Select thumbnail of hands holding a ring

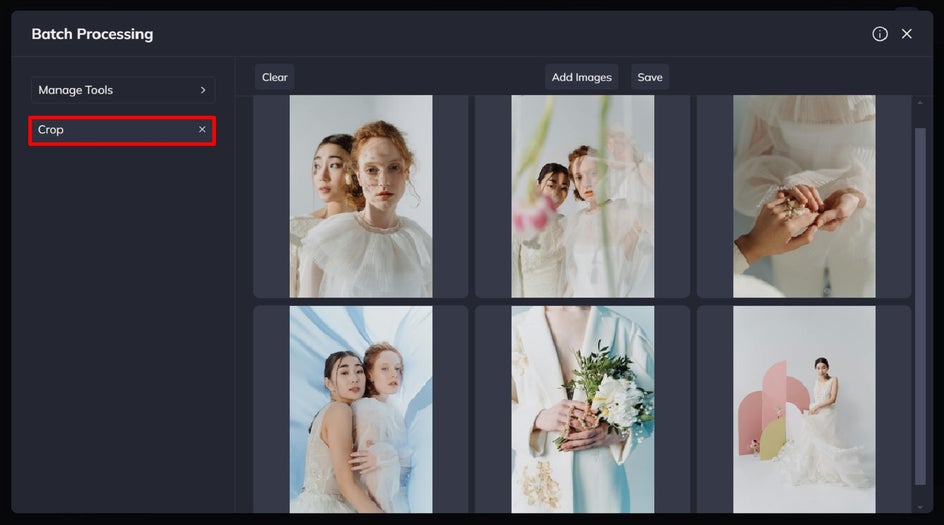tap(804, 196)
